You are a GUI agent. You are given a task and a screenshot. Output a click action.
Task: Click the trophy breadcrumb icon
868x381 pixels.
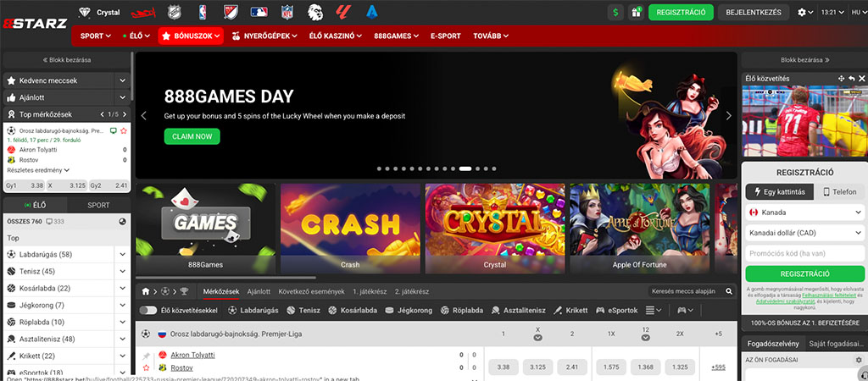coord(184,291)
